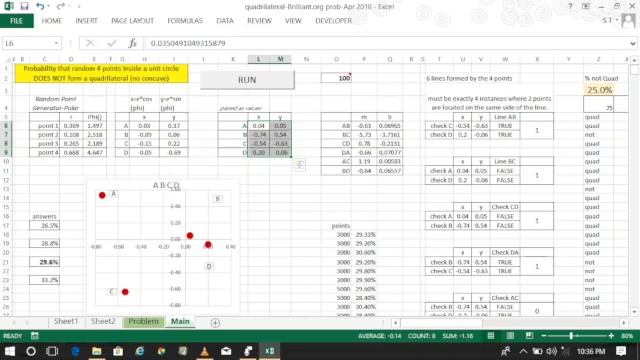Image resolution: width=640 pixels, height=360 pixels.
Task: Open the FILE backstage tab
Action: coord(16,21)
